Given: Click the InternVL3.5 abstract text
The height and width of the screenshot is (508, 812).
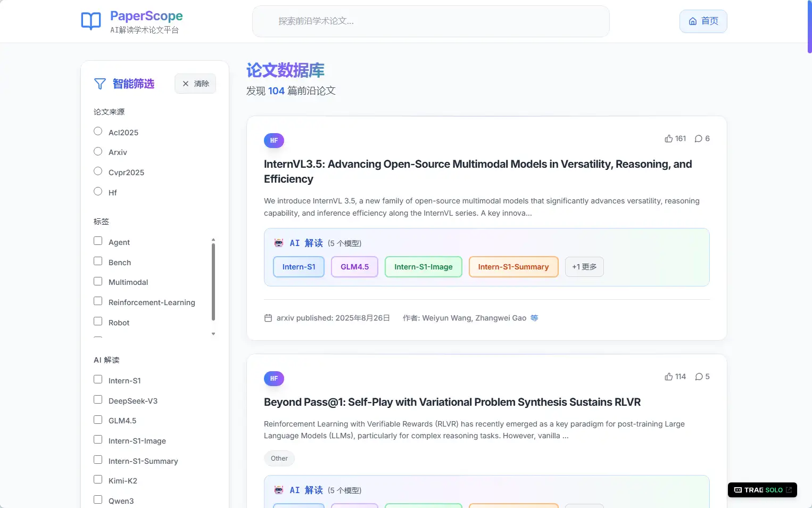Looking at the screenshot, I should [482, 207].
